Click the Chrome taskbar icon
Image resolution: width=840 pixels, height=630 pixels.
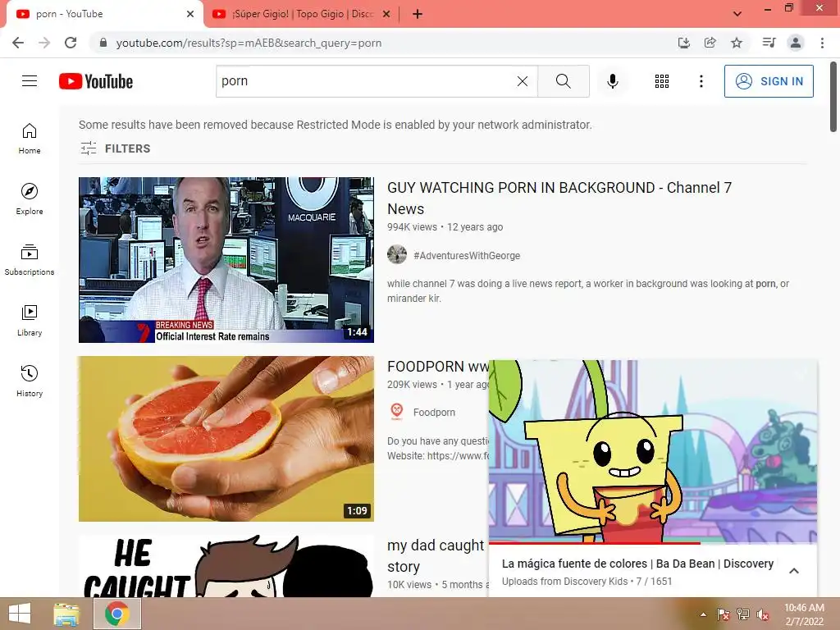point(117,614)
